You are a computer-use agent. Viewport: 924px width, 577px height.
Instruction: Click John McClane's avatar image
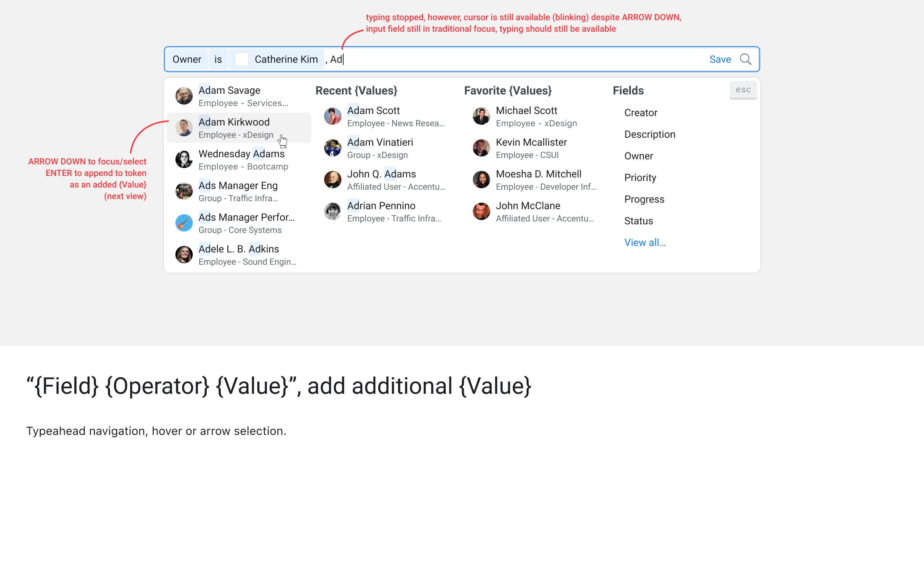(481, 211)
